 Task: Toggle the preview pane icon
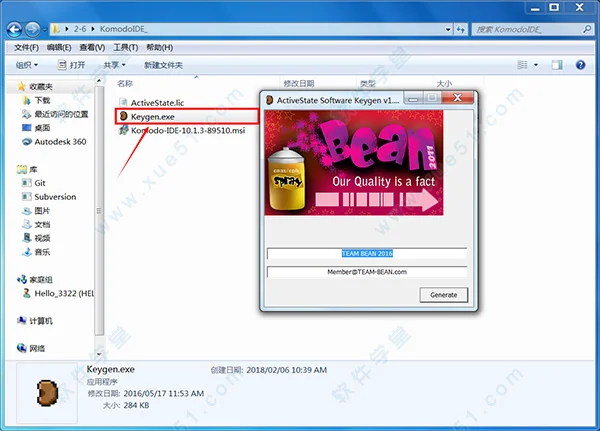click(557, 65)
